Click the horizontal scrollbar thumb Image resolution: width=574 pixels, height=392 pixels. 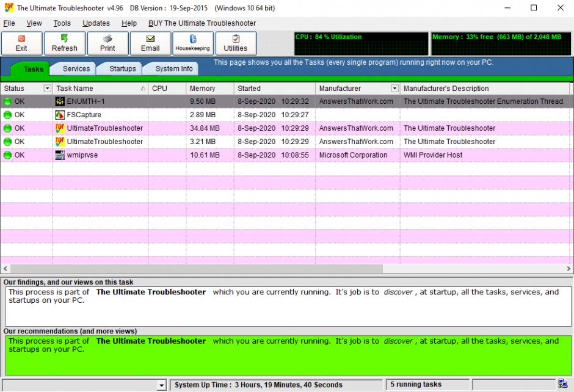197,269
